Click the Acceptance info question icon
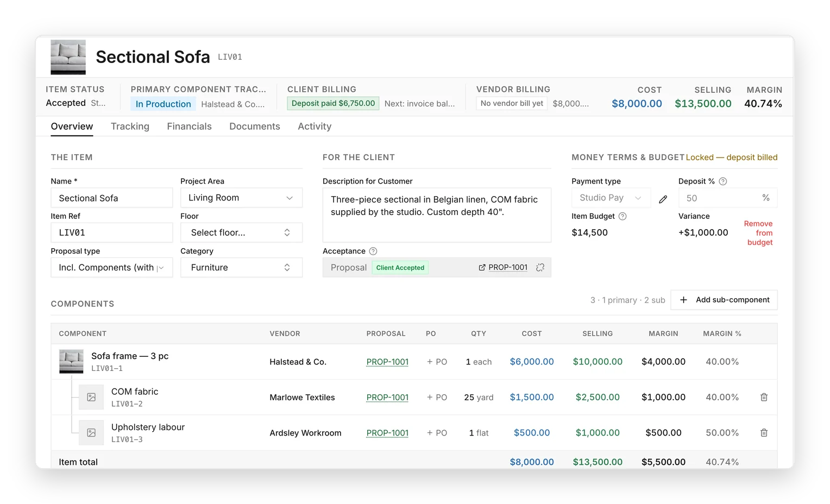 [373, 251]
